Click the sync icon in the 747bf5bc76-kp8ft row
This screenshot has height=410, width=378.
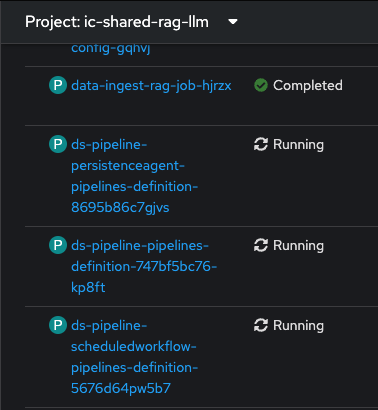(261, 245)
